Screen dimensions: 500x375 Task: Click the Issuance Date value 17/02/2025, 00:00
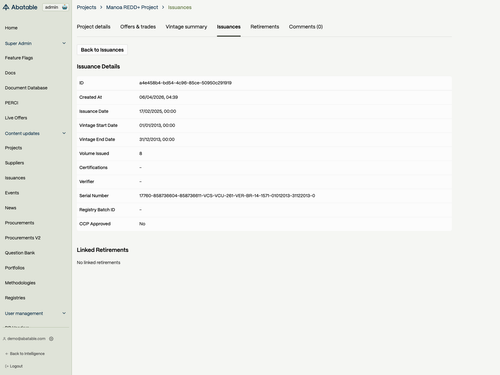coord(157,111)
